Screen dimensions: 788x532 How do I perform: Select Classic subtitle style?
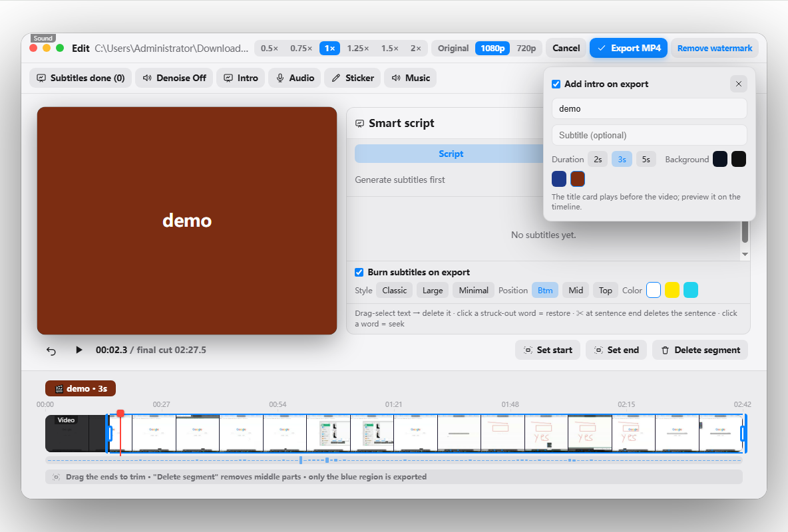395,291
